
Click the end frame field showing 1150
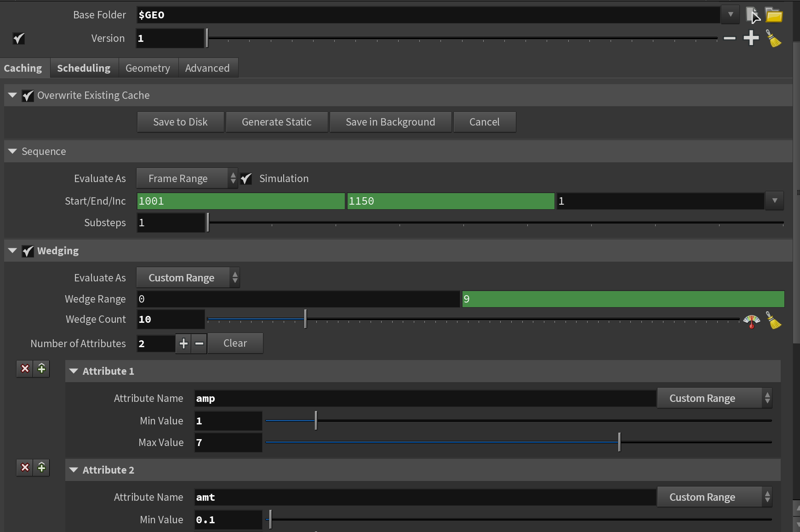click(x=451, y=201)
